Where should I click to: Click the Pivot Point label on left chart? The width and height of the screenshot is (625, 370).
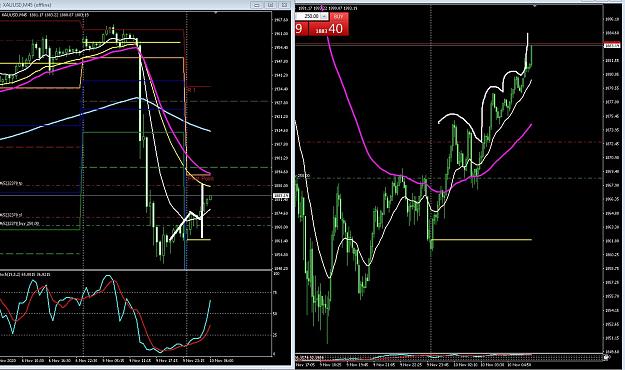pos(200,179)
